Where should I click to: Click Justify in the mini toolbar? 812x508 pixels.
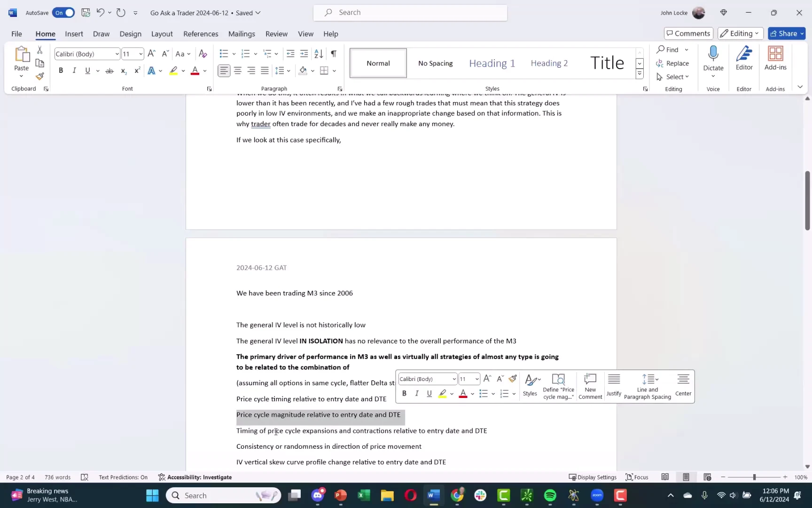pyautogui.click(x=614, y=387)
